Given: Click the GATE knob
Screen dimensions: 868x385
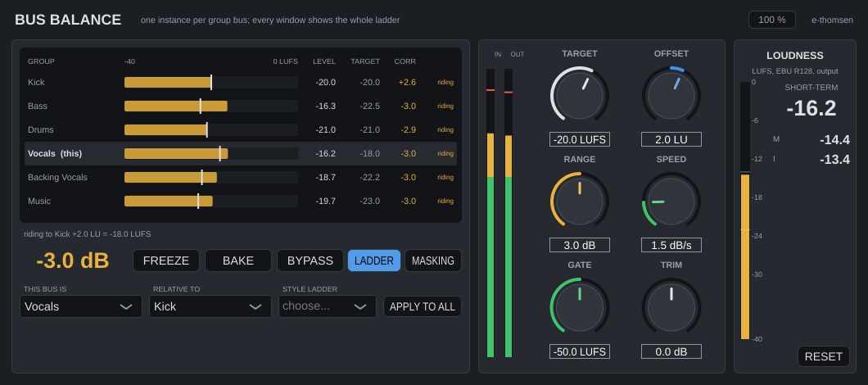Looking at the screenshot, I should click(580, 306).
